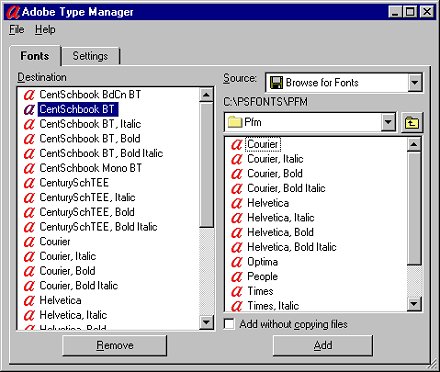Click Destination list scroll up arrow

[x=206, y=95]
